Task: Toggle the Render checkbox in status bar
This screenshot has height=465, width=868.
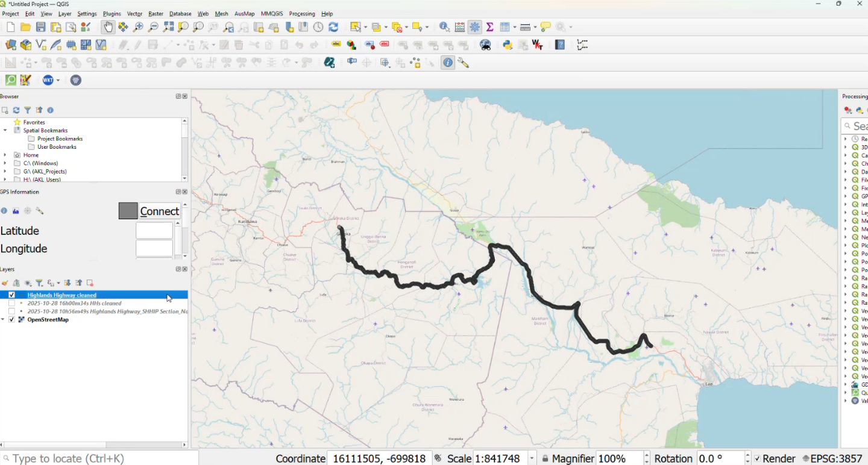Action: pyautogui.click(x=757, y=459)
